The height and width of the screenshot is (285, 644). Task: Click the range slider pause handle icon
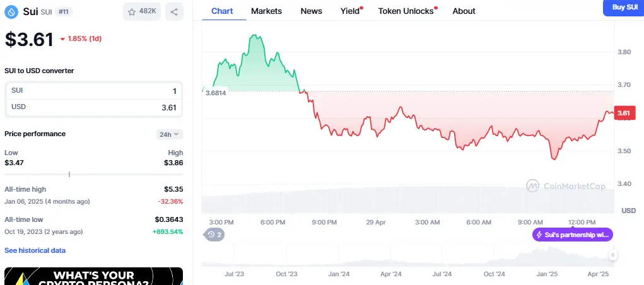[x=612, y=255]
